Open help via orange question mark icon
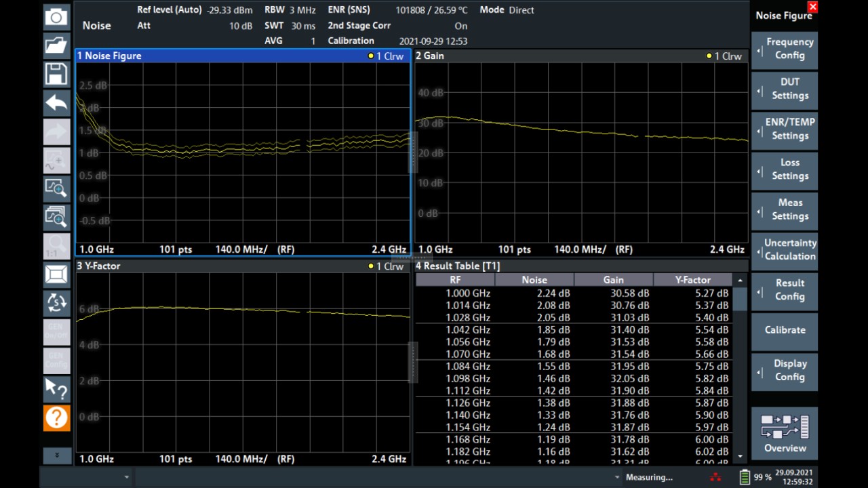 (x=56, y=418)
